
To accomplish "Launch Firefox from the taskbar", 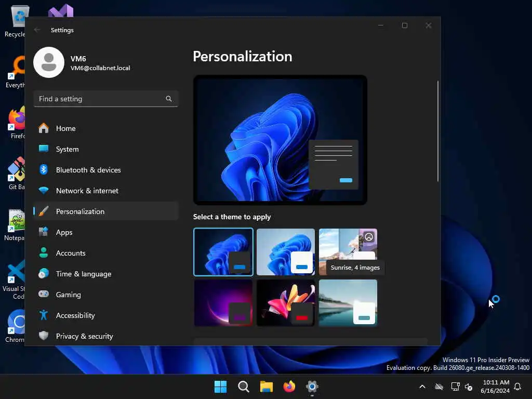I will pos(289,387).
